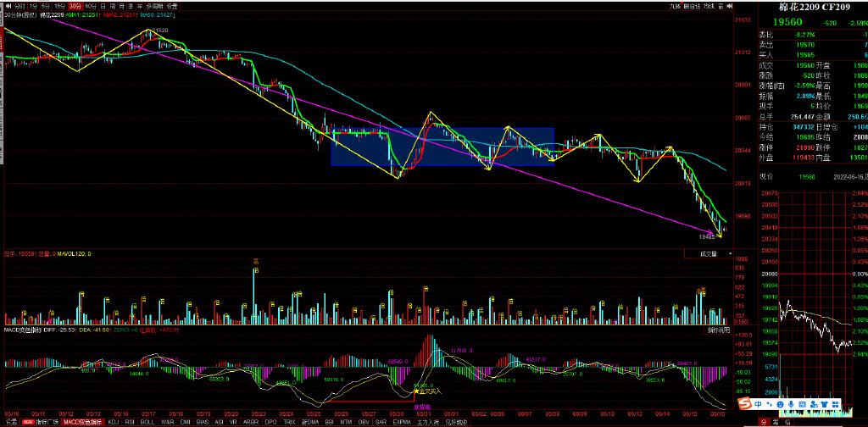Select the highlighted 30分 timeframe

(75, 6)
